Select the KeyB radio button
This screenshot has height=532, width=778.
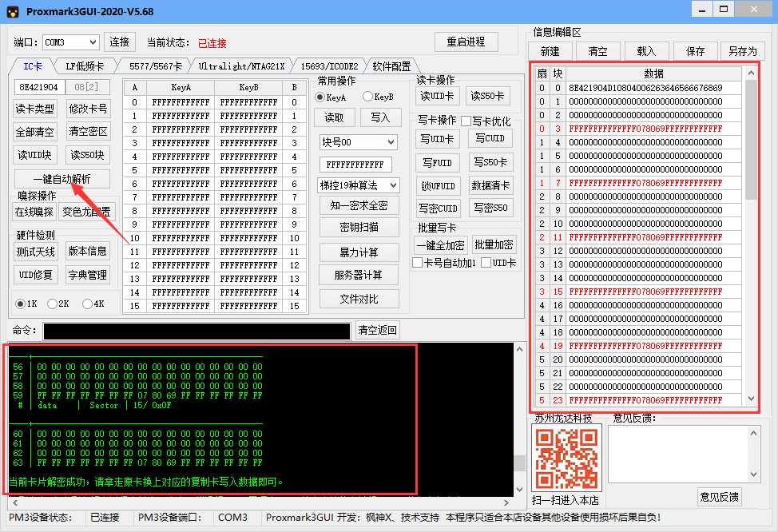pyautogui.click(x=367, y=97)
